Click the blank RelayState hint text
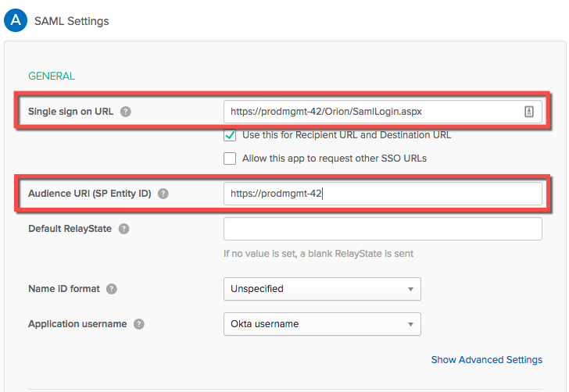This screenshot has height=392, width=569. (x=318, y=254)
